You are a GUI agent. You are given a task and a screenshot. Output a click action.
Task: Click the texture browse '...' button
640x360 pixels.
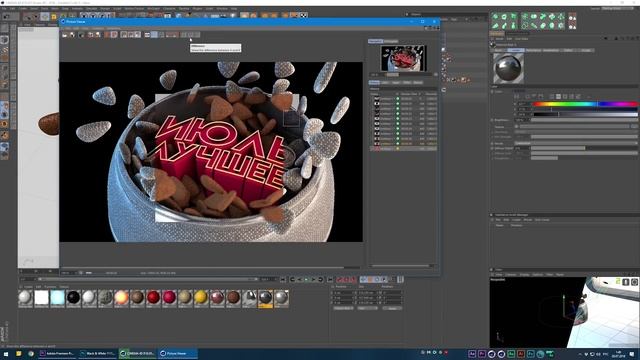(x=634, y=127)
